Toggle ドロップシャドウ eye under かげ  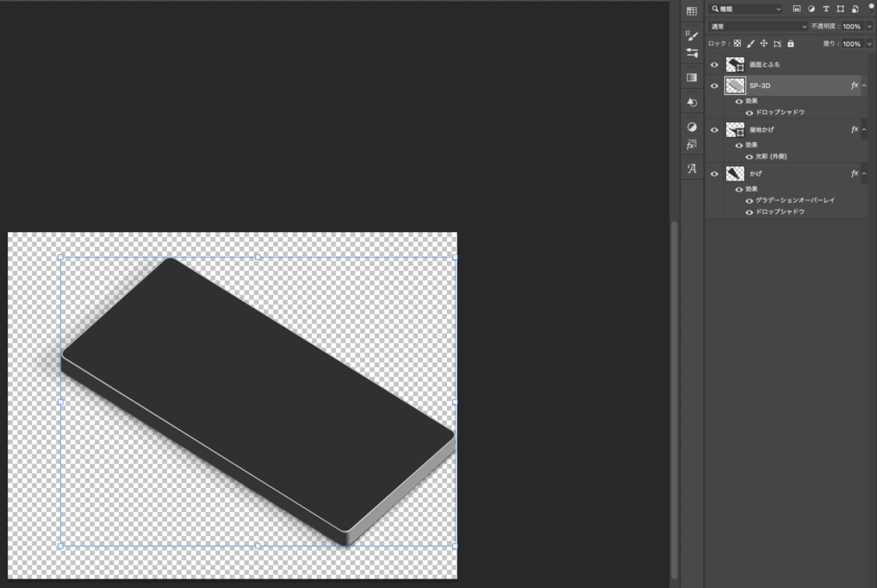tap(749, 212)
